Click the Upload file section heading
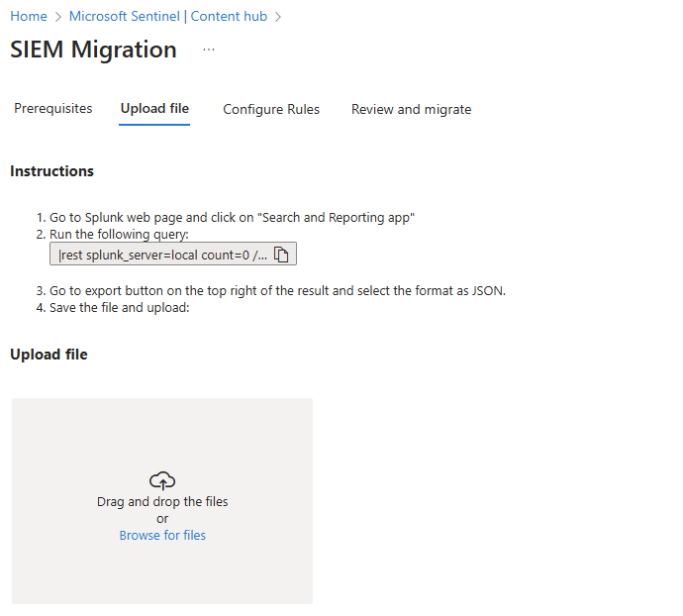This screenshot has height=616, width=683. [49, 354]
